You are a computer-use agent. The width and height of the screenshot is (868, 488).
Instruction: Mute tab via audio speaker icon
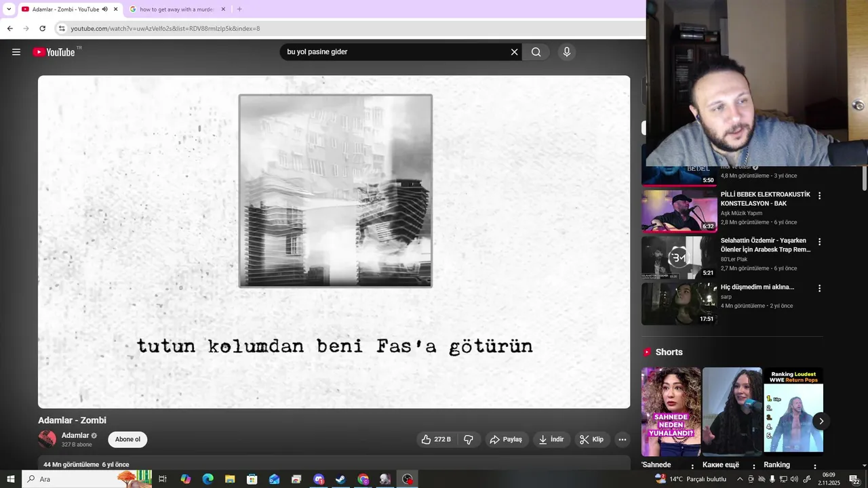pyautogui.click(x=105, y=9)
